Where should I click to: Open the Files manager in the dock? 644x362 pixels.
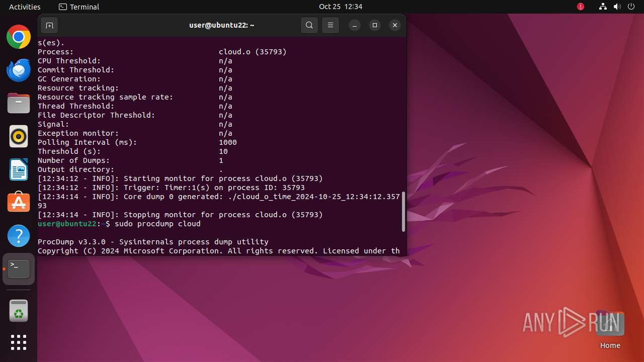[x=19, y=103]
